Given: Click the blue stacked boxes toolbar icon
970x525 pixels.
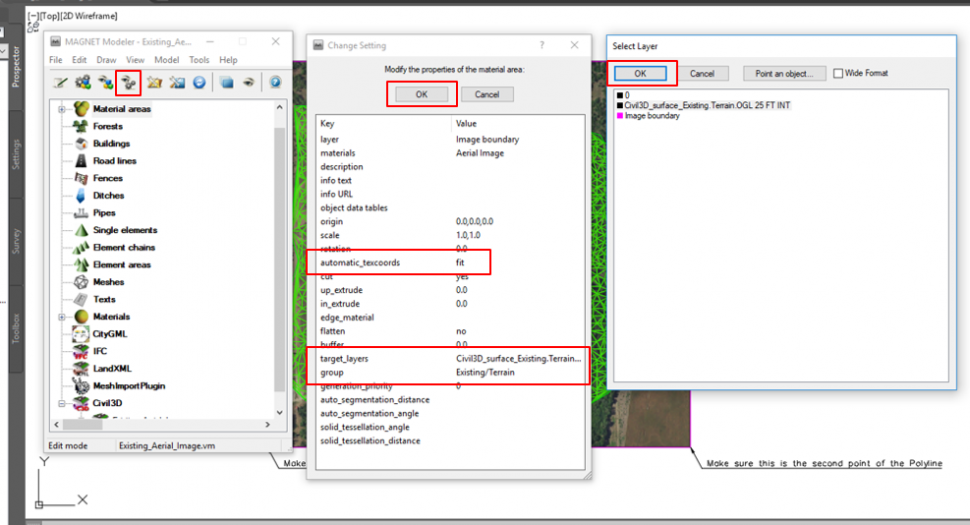Looking at the screenshot, I should pyautogui.click(x=227, y=82).
